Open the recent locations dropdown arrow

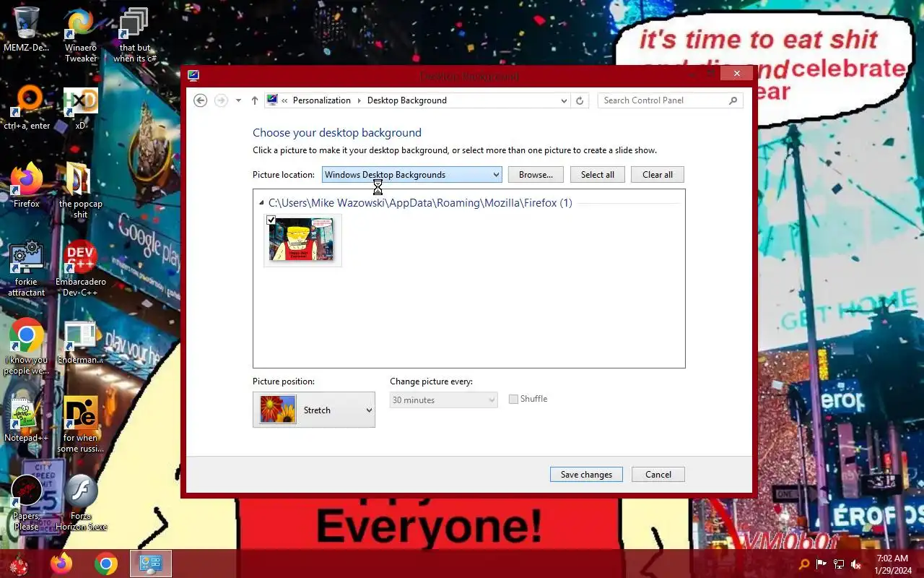click(239, 100)
